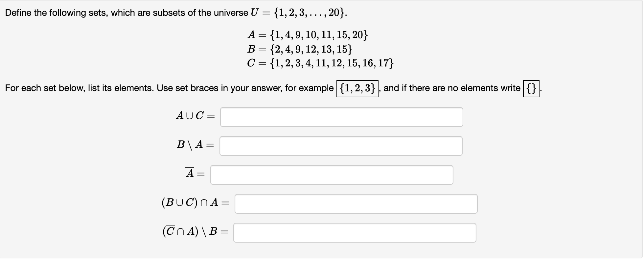The height and width of the screenshot is (261, 644).
Task: Select the boxed empty set example {}
Action: 531,87
